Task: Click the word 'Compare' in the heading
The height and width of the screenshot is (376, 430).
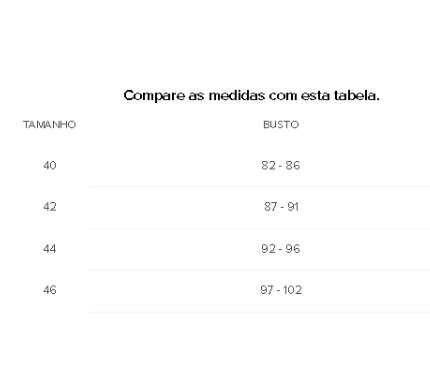Action: 154,96
